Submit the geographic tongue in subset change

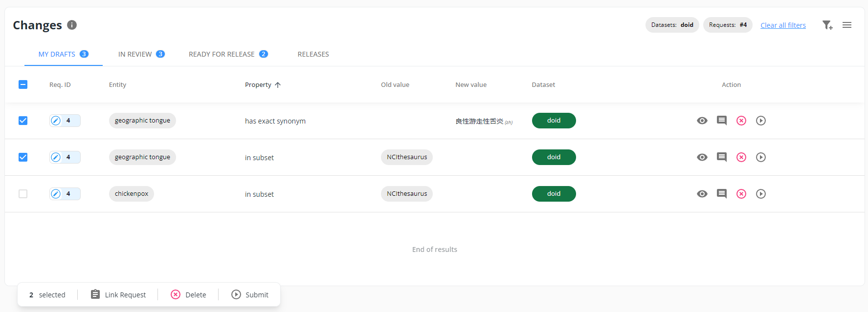pyautogui.click(x=760, y=157)
